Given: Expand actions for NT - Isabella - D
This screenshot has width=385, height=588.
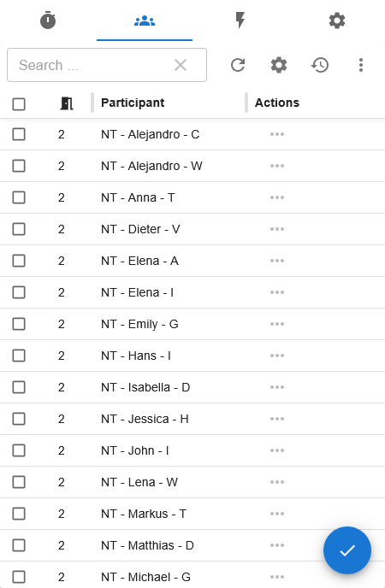Looking at the screenshot, I should [277, 387].
